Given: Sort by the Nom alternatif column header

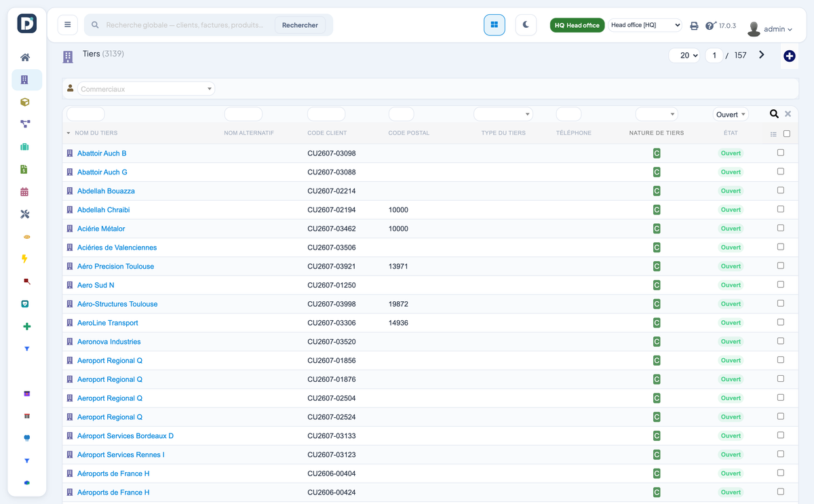Looking at the screenshot, I should pyautogui.click(x=249, y=133).
